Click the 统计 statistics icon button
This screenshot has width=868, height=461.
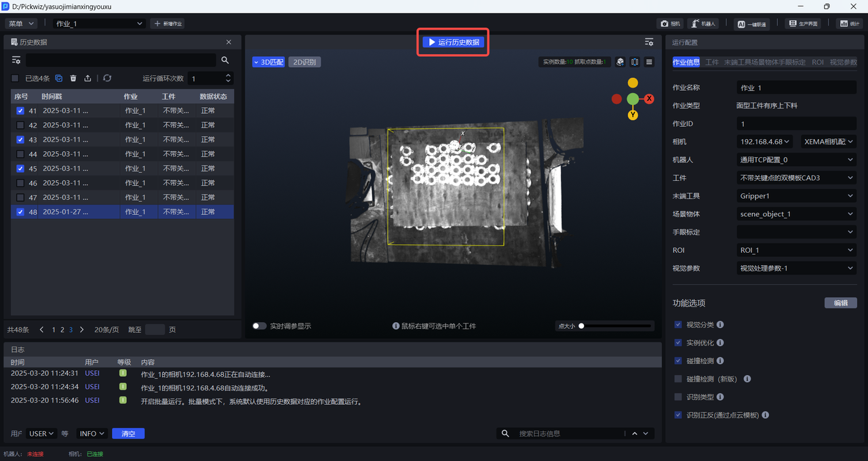[848, 24]
